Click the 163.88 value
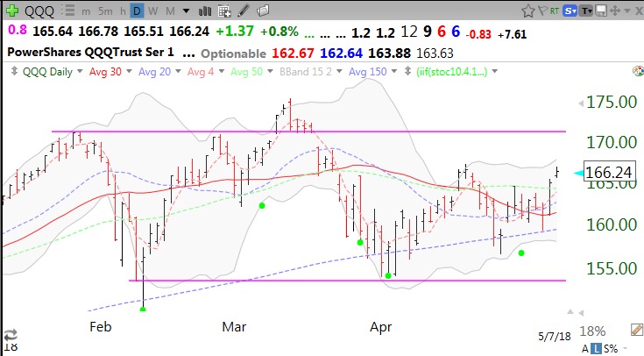 (x=389, y=53)
